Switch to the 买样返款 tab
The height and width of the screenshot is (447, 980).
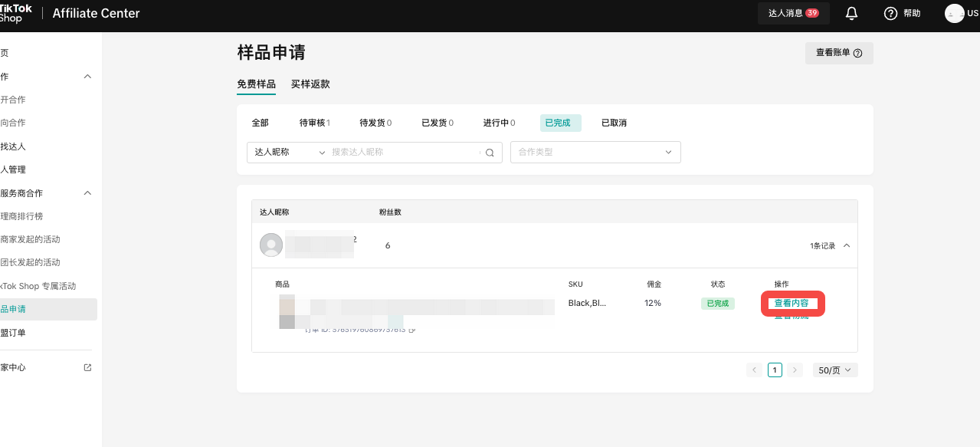click(310, 84)
